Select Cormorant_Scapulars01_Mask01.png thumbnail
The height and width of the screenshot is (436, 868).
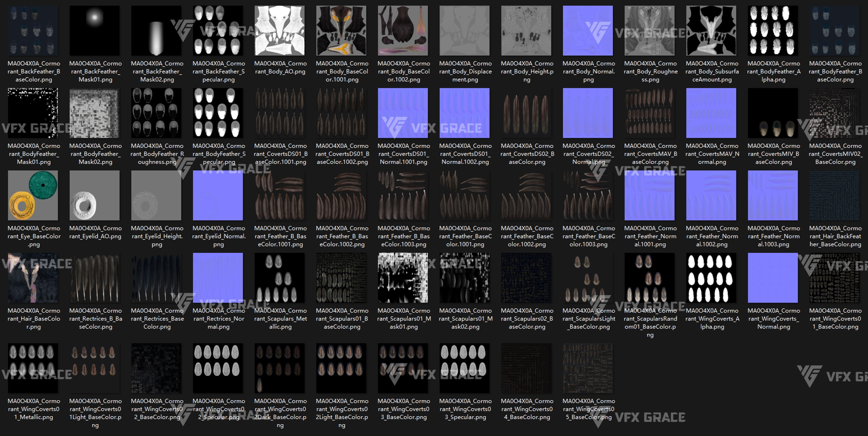click(x=403, y=278)
